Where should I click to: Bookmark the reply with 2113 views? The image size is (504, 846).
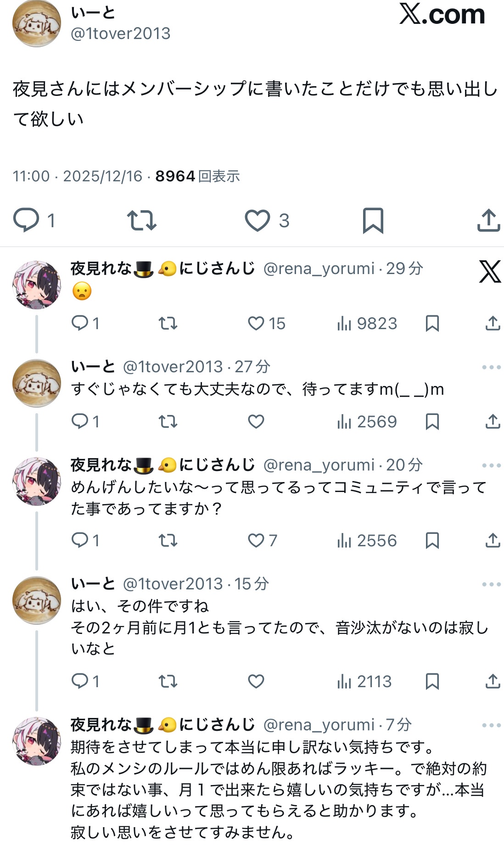(432, 681)
